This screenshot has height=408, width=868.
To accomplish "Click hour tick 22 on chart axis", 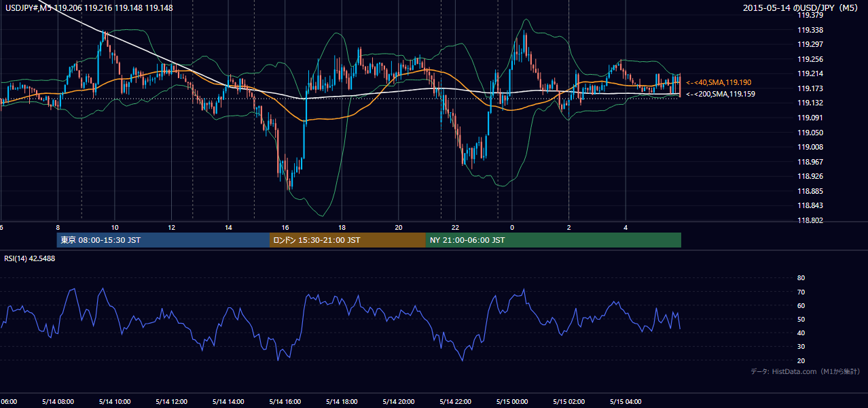I will click(455, 228).
